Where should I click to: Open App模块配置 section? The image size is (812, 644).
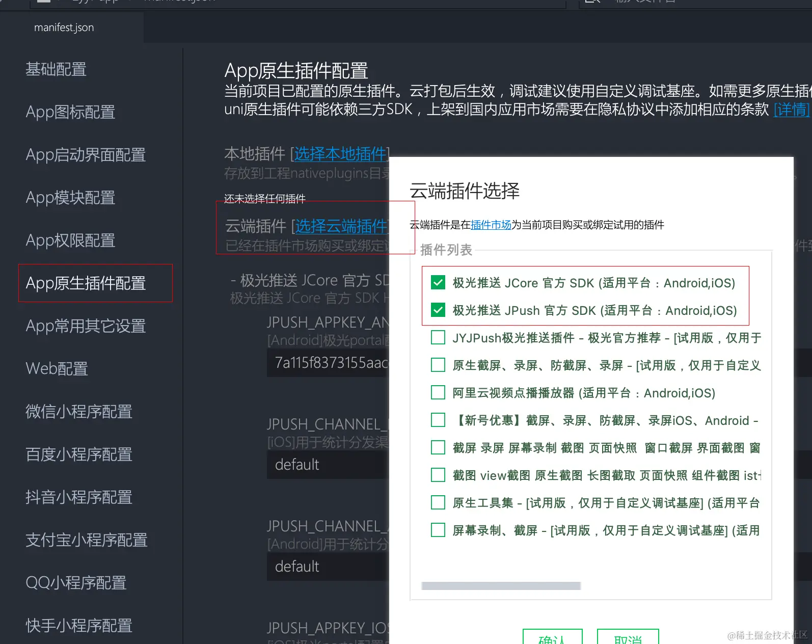click(x=70, y=198)
